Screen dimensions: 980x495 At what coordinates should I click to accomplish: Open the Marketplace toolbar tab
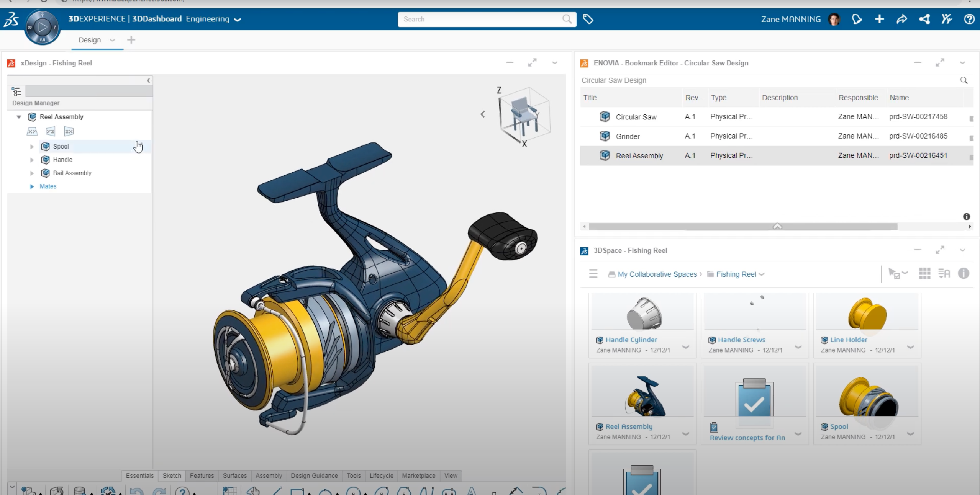pos(418,475)
